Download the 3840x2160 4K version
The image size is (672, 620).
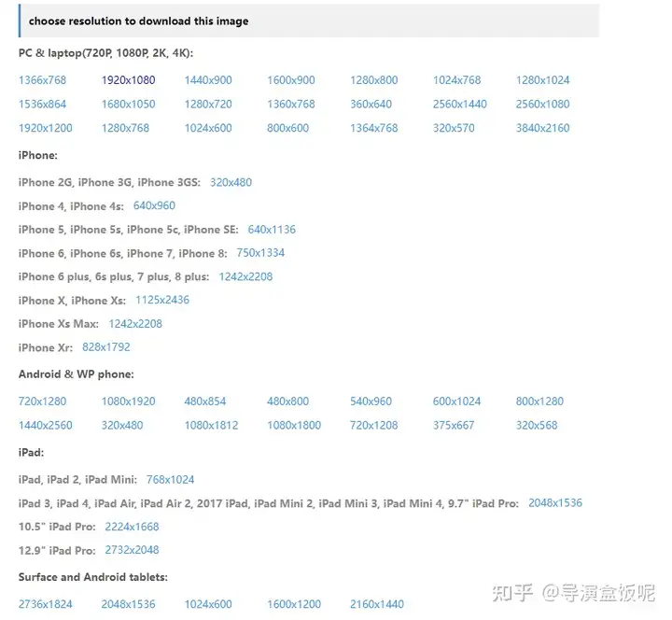(x=542, y=128)
